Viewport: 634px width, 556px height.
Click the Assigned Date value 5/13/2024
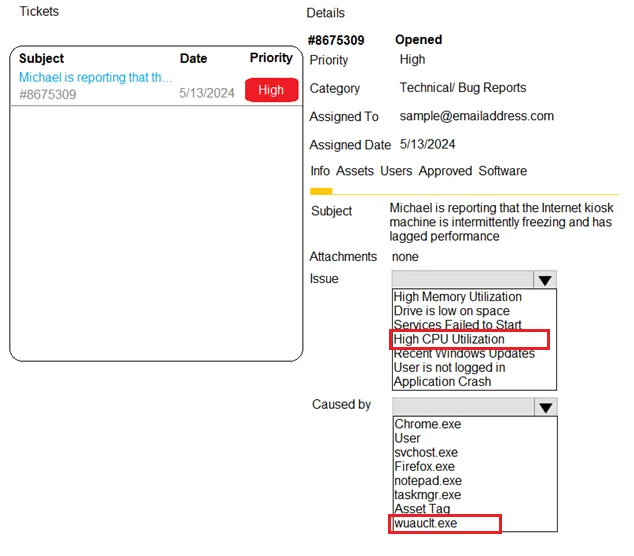pyautogui.click(x=427, y=144)
